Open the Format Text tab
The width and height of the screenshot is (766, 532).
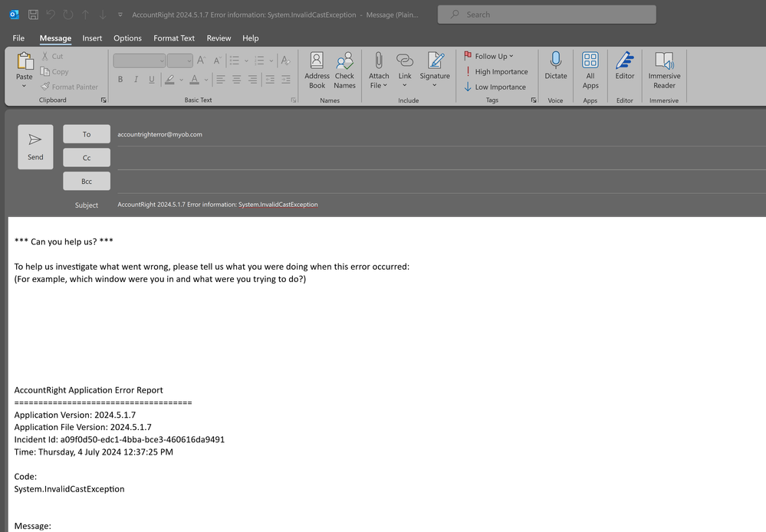pos(174,38)
